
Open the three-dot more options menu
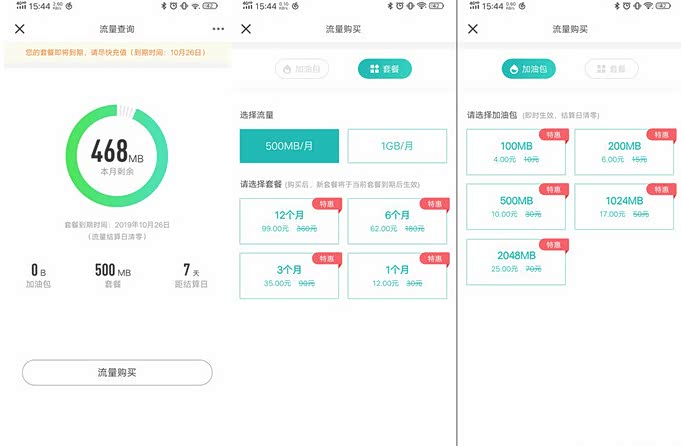coord(218,29)
